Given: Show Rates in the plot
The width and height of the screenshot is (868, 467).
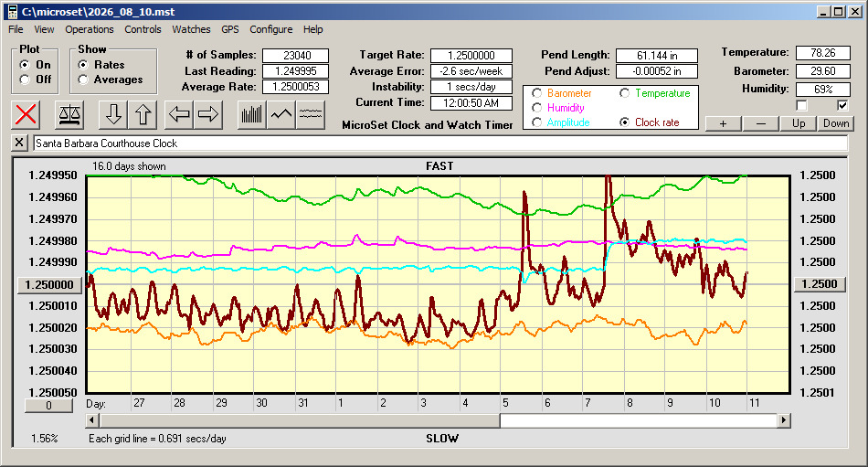Looking at the screenshot, I should [x=83, y=65].
